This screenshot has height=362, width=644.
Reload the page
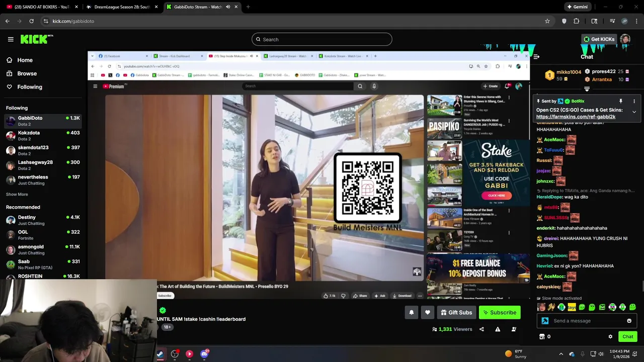31,21
